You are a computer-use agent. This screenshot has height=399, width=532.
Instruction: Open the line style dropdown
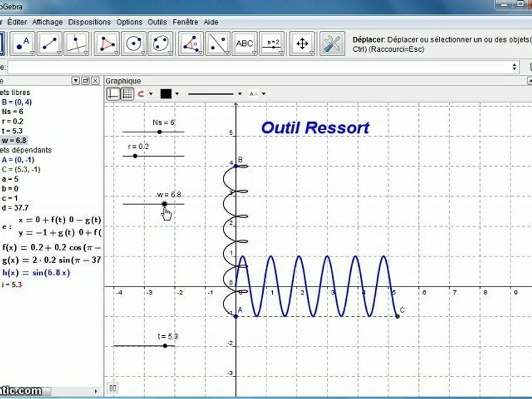click(239, 94)
